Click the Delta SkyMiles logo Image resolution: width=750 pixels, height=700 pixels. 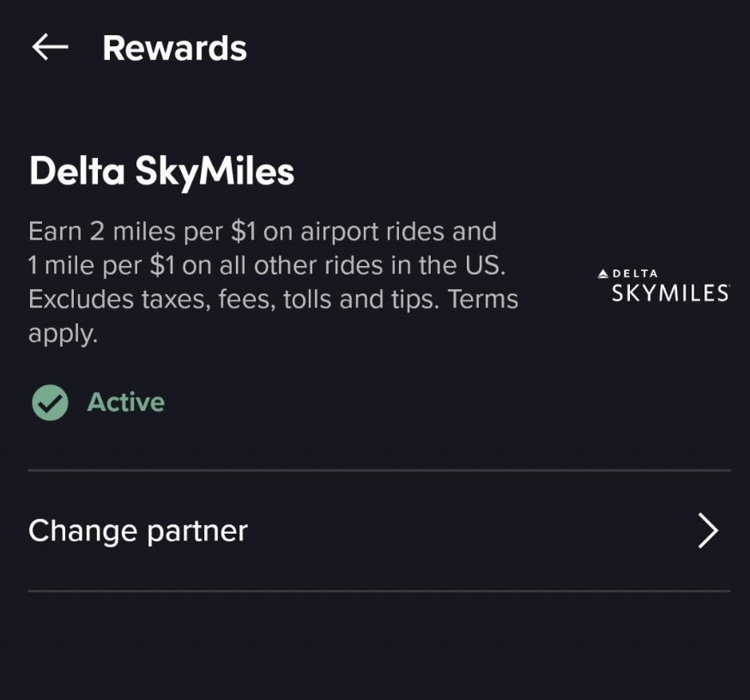663,286
